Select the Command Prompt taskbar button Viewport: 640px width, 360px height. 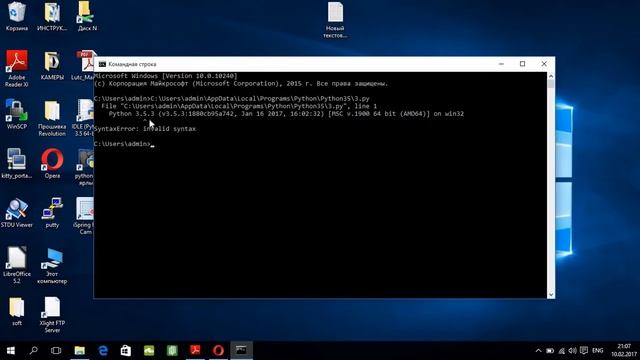pyautogui.click(x=241, y=350)
